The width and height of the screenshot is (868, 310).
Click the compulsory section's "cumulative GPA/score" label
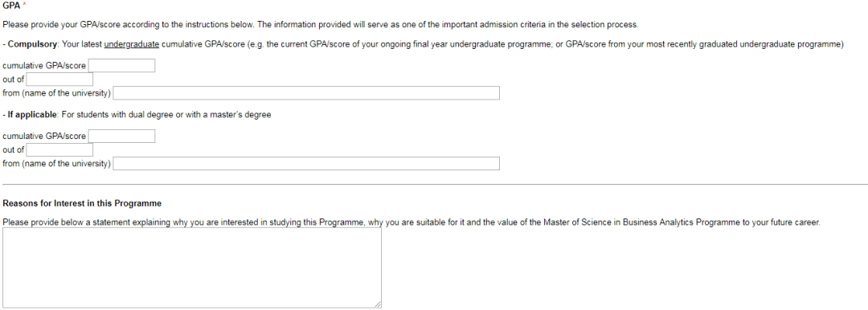[x=44, y=66]
